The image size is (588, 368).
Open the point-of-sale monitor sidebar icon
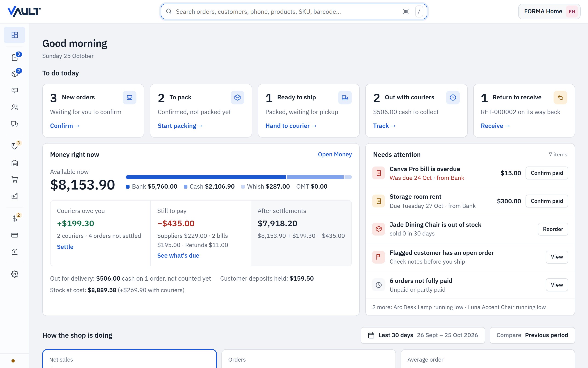coord(14,91)
